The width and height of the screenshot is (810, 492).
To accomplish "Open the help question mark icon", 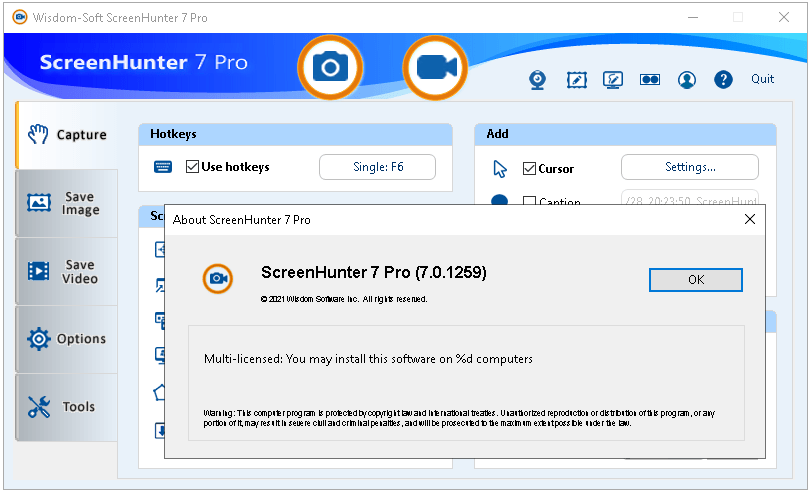I will coord(723,80).
